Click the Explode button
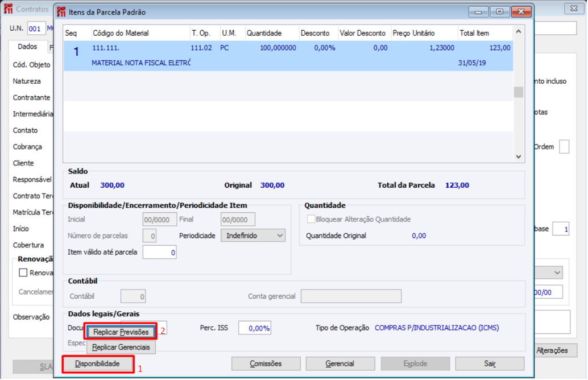This screenshot has width=588, height=380. (x=415, y=364)
